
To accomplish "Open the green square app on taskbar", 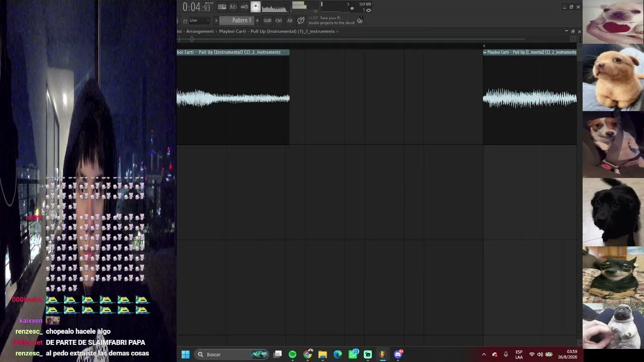I will pos(368,354).
